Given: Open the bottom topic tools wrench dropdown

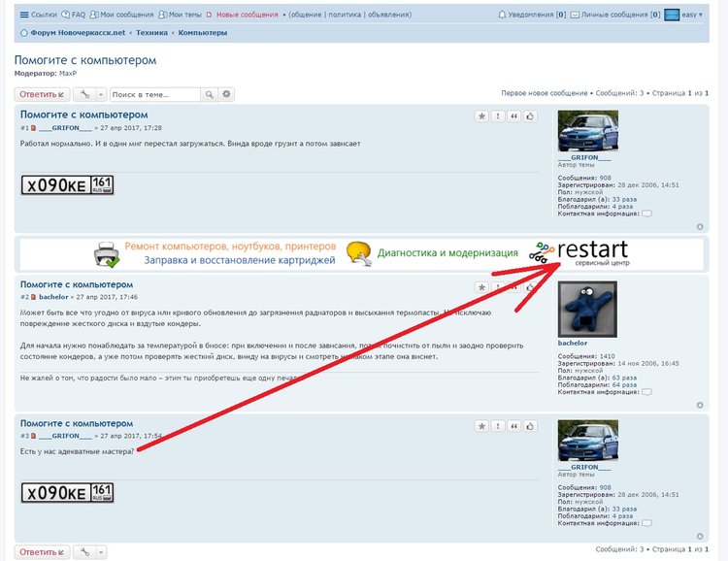Looking at the screenshot, I should point(89,552).
